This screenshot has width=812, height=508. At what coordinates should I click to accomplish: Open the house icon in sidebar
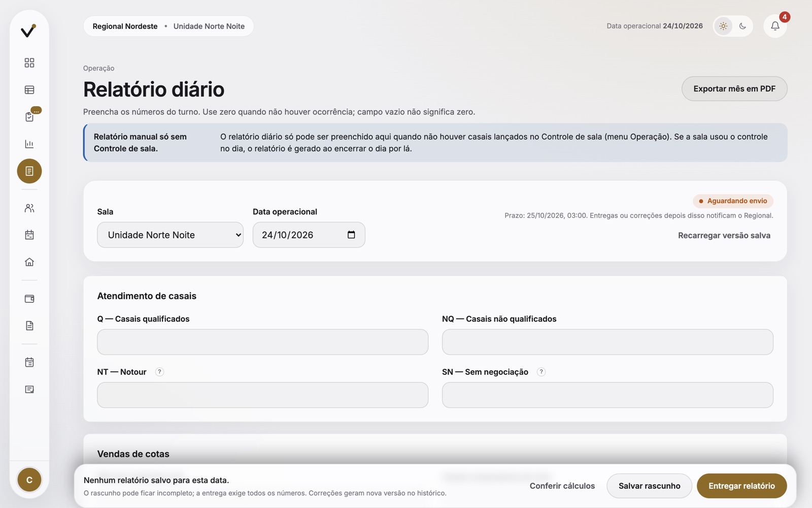tap(29, 262)
